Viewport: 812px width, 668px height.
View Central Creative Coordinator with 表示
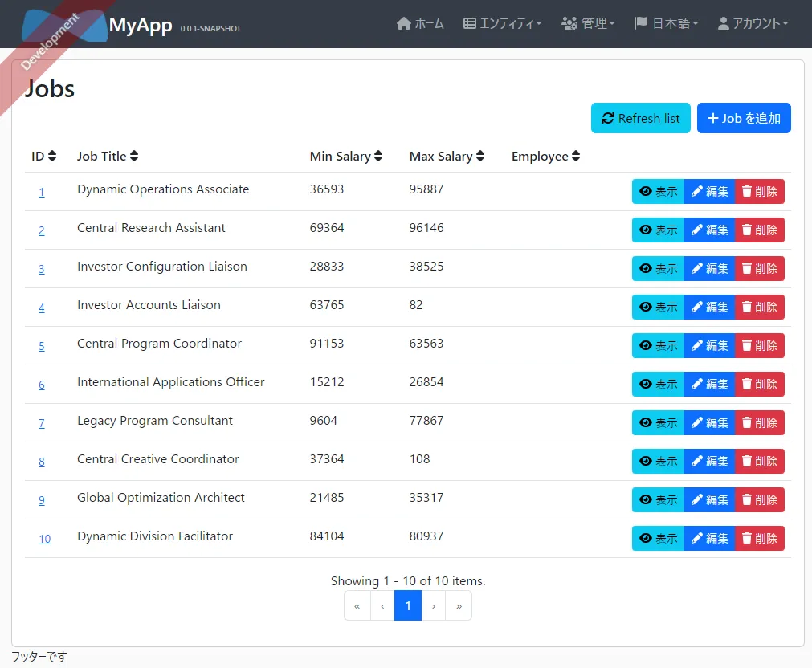point(659,462)
